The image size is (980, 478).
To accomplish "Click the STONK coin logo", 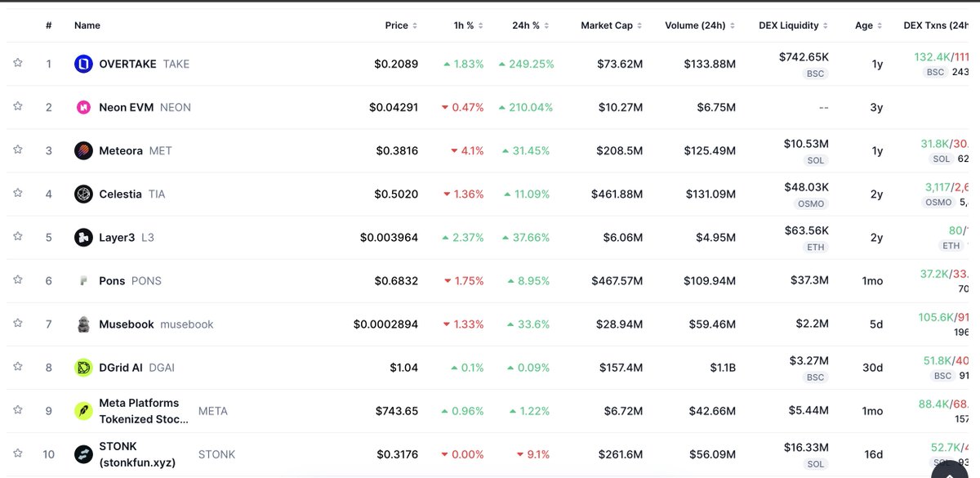I will [83, 454].
